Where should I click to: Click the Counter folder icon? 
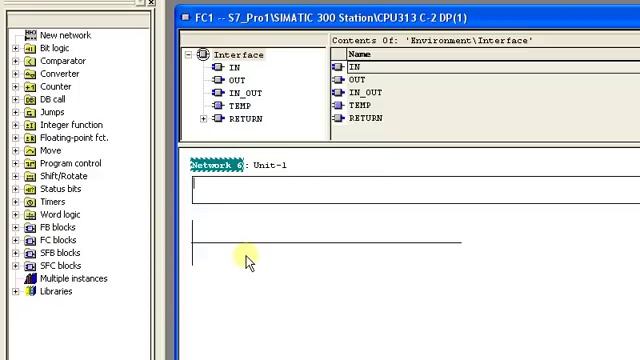[30, 87]
